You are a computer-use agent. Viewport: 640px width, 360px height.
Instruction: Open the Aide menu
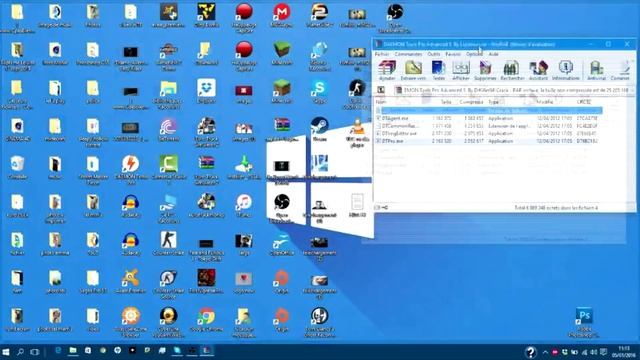tap(493, 54)
